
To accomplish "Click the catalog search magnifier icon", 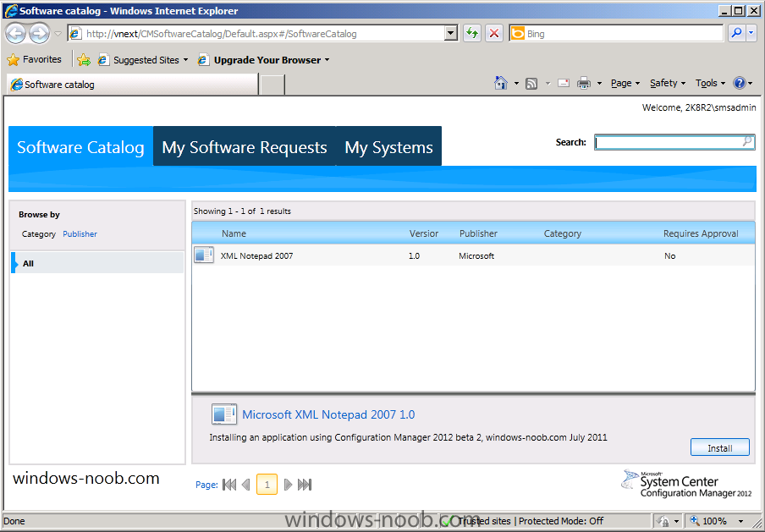I will tap(747, 141).
